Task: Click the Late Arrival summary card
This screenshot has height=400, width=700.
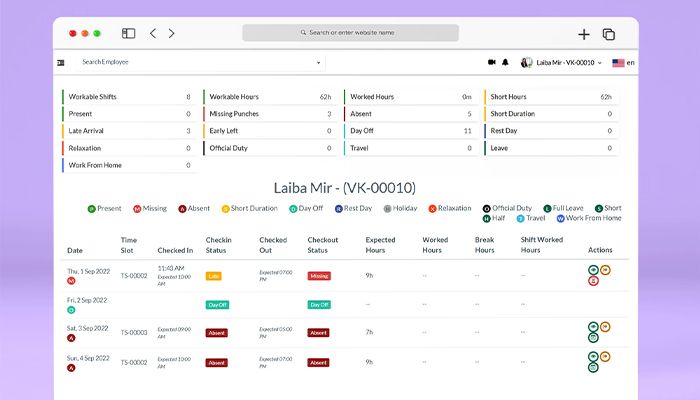Action: click(129, 131)
